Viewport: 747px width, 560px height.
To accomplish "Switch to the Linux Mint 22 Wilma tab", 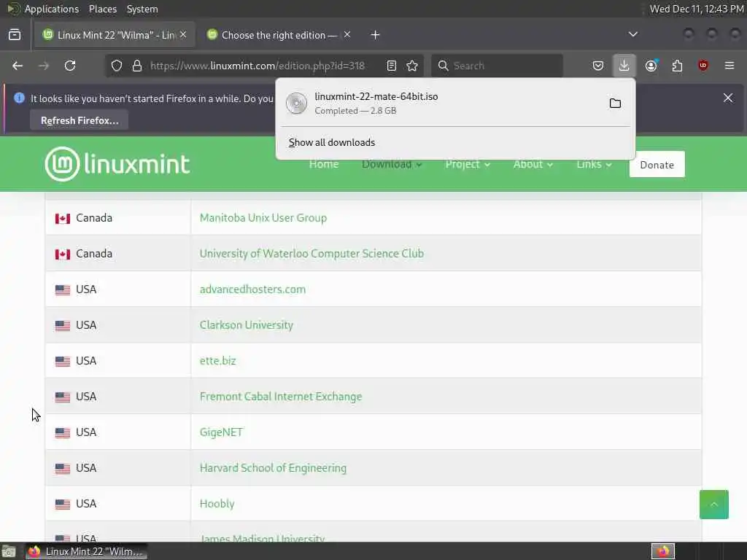I will (115, 35).
